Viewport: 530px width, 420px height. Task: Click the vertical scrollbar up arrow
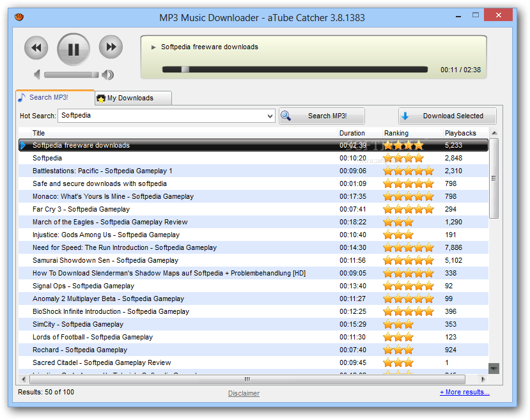click(x=494, y=133)
